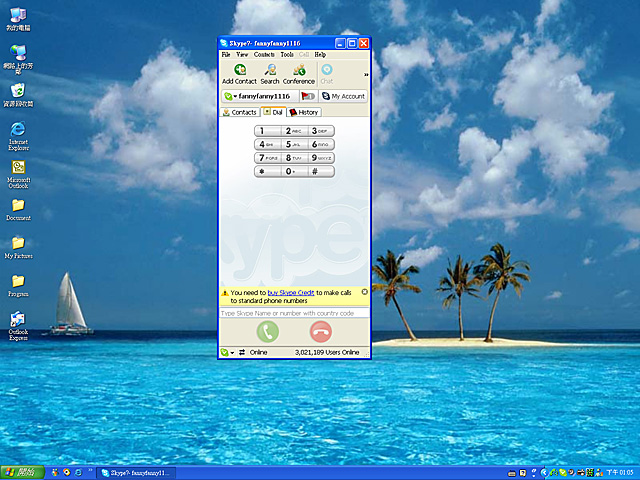Open the Tools menu

point(287,55)
